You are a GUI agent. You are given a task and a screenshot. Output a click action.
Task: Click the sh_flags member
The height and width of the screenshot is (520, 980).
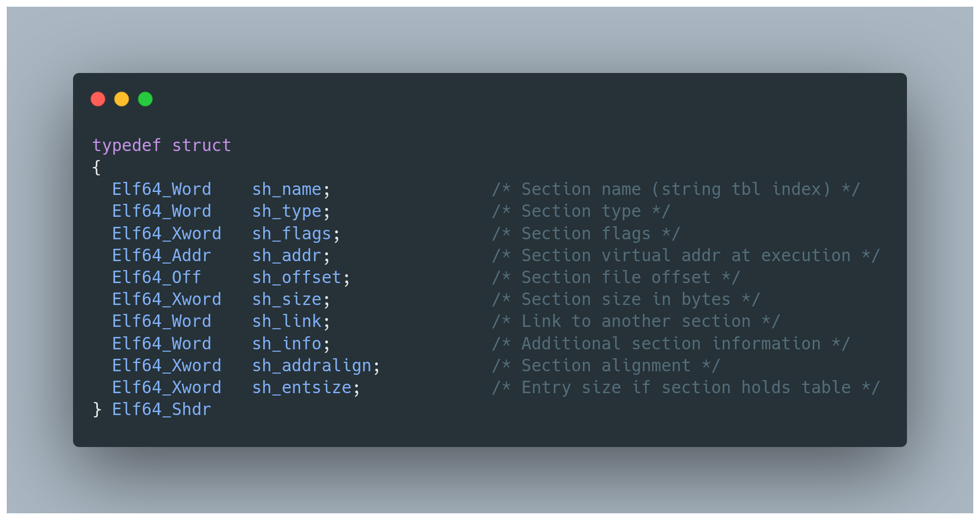pyautogui.click(x=291, y=233)
